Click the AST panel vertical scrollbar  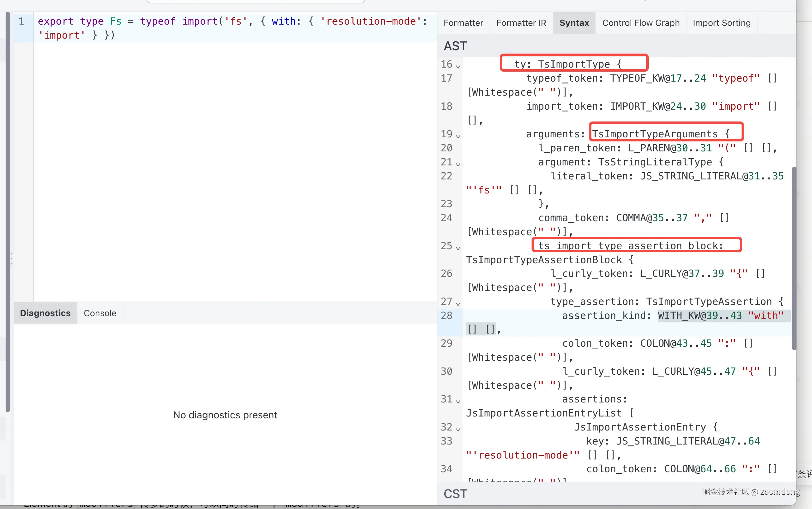tap(794, 258)
